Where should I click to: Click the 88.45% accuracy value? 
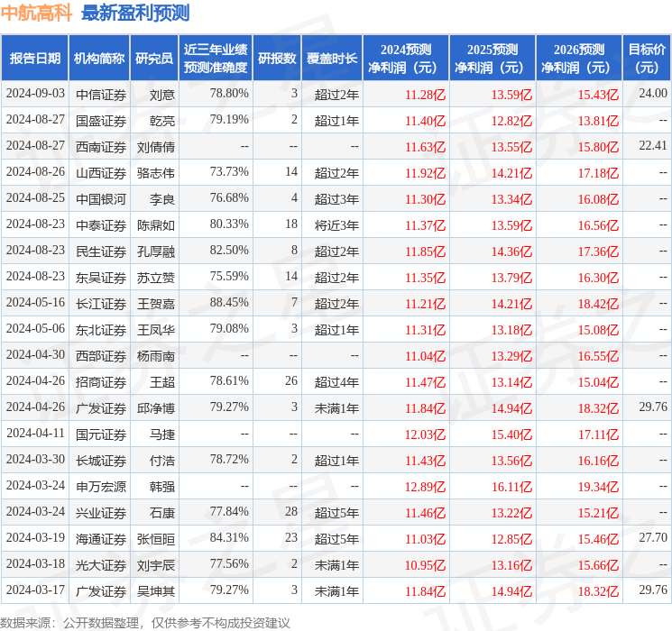(x=229, y=303)
